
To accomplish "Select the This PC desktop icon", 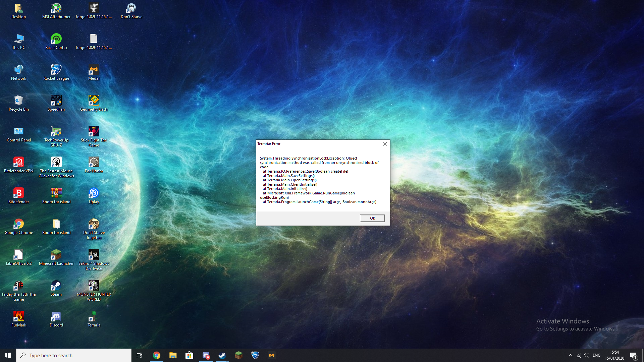I will pyautogui.click(x=19, y=42).
